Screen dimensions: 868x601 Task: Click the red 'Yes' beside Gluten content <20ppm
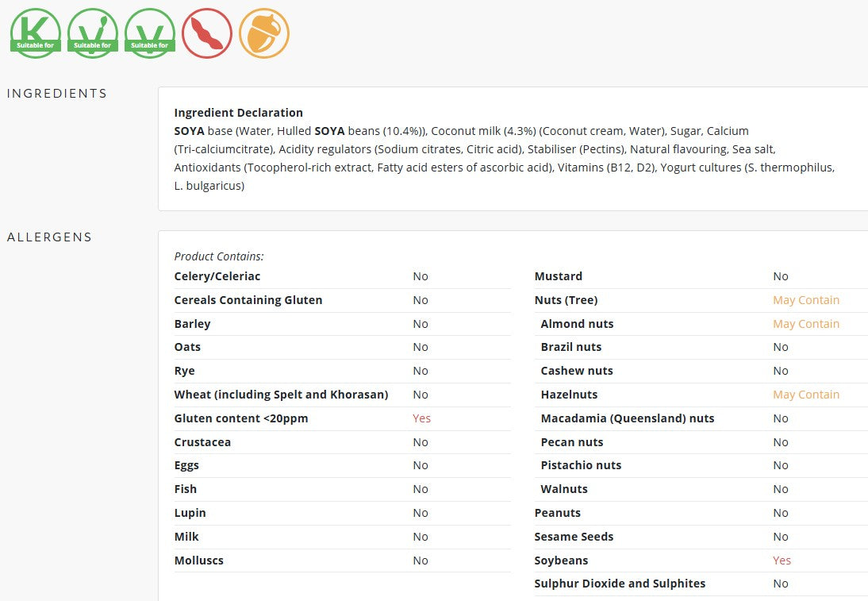pyautogui.click(x=421, y=418)
